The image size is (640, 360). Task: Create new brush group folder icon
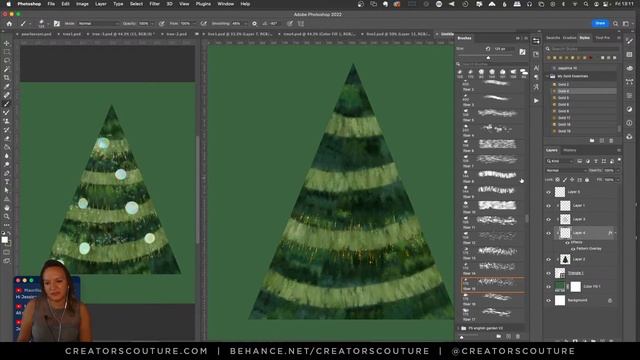[499, 336]
